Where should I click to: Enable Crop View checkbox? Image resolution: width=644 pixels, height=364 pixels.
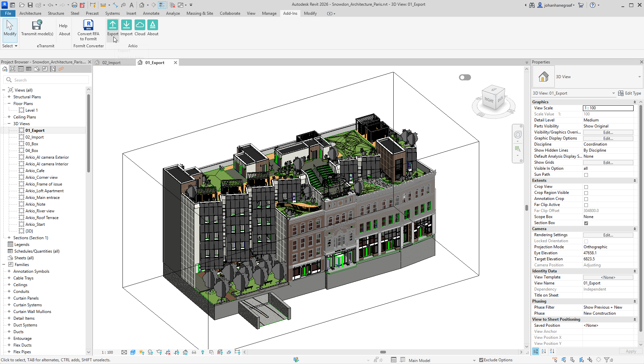click(x=586, y=187)
